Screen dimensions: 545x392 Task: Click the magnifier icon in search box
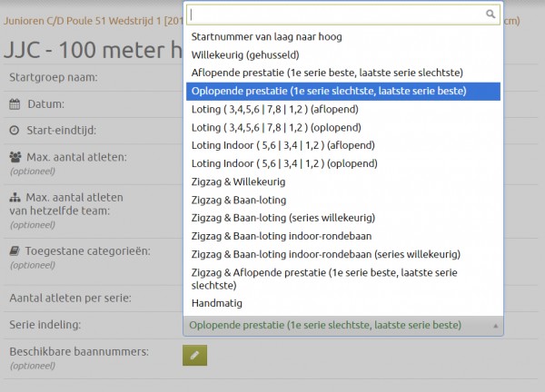point(490,15)
